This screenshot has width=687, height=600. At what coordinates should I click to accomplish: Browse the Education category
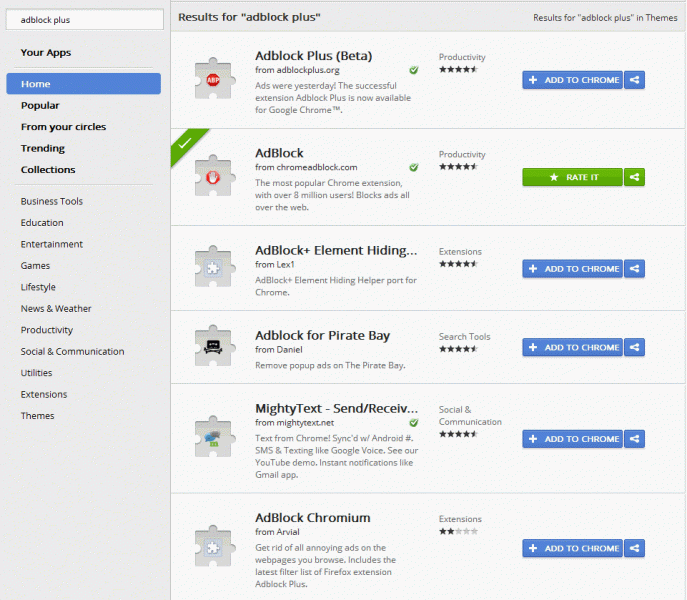point(42,223)
